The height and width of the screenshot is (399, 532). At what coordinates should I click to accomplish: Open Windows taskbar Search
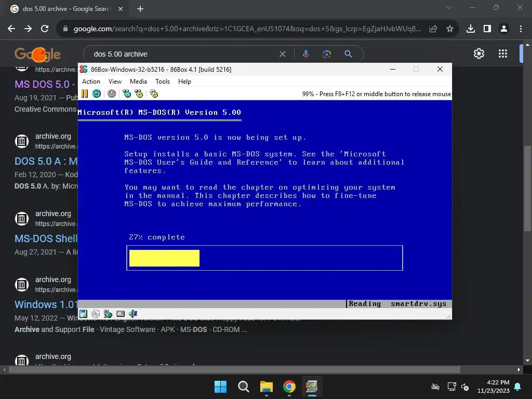pos(243,387)
